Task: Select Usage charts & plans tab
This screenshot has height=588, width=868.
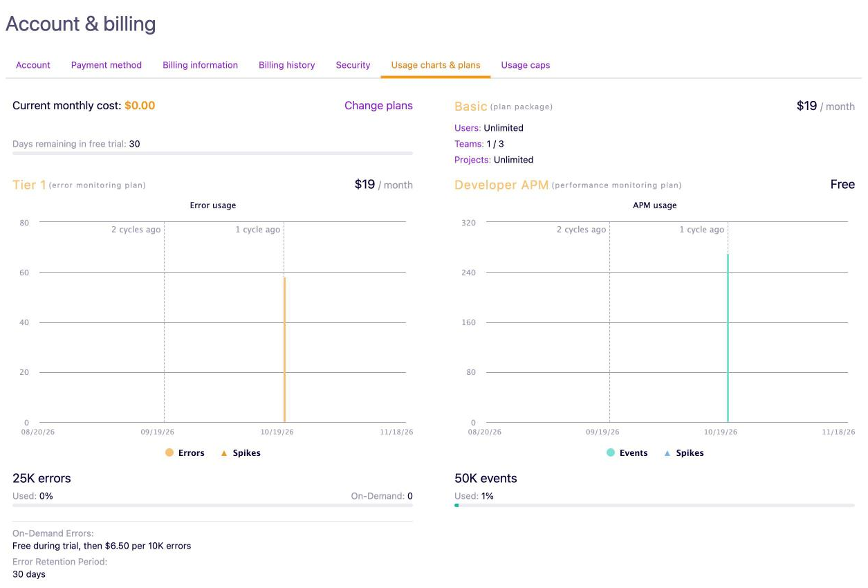Action: pos(436,65)
